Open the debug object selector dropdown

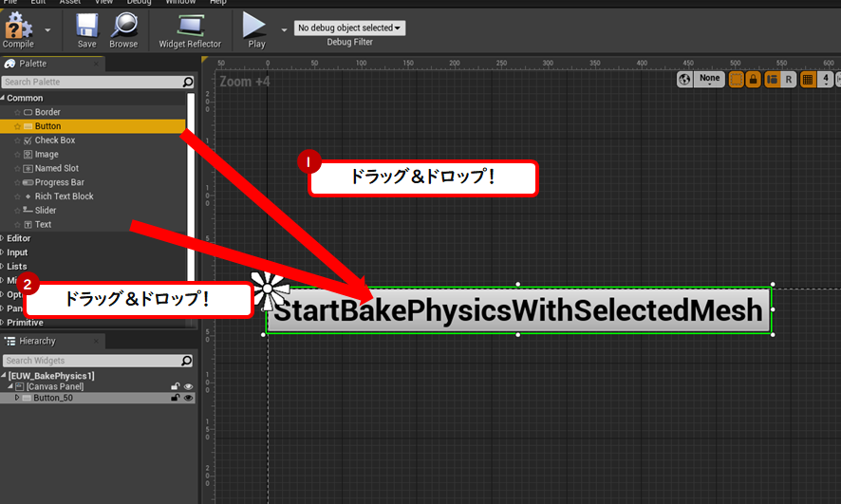click(349, 28)
